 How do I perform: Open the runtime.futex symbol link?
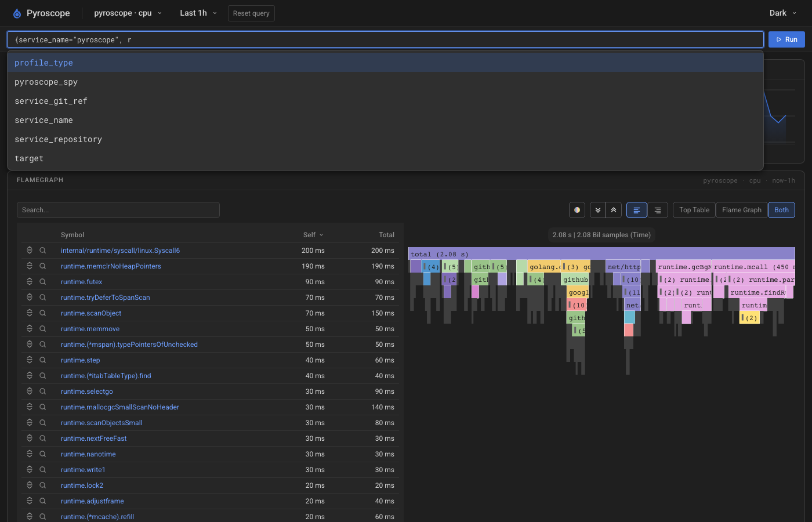[x=81, y=282]
